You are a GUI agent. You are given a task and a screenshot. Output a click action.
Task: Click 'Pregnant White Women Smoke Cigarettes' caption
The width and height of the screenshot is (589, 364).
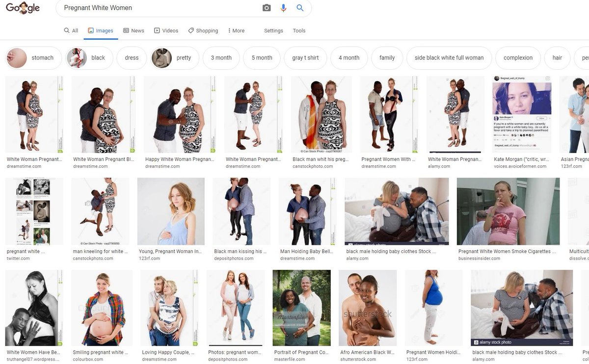pos(508,251)
